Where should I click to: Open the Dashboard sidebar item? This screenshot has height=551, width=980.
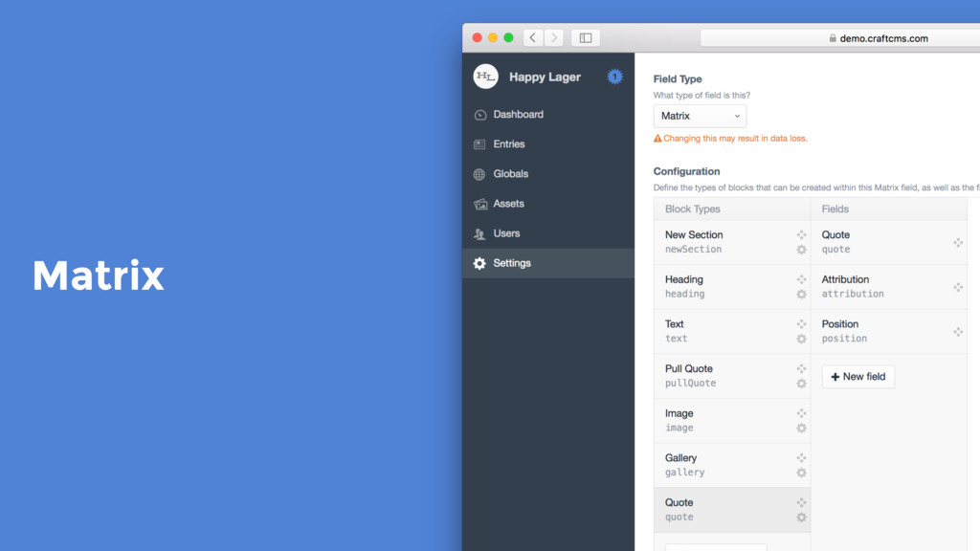coord(548,115)
